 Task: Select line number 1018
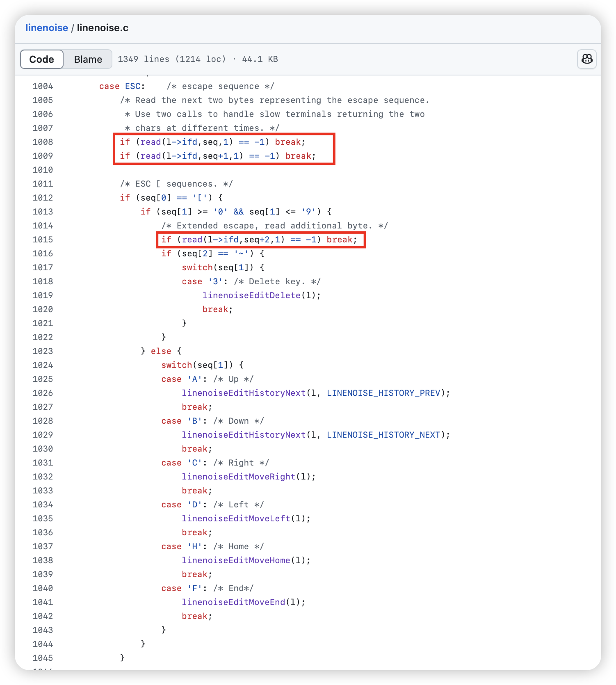coord(43,281)
